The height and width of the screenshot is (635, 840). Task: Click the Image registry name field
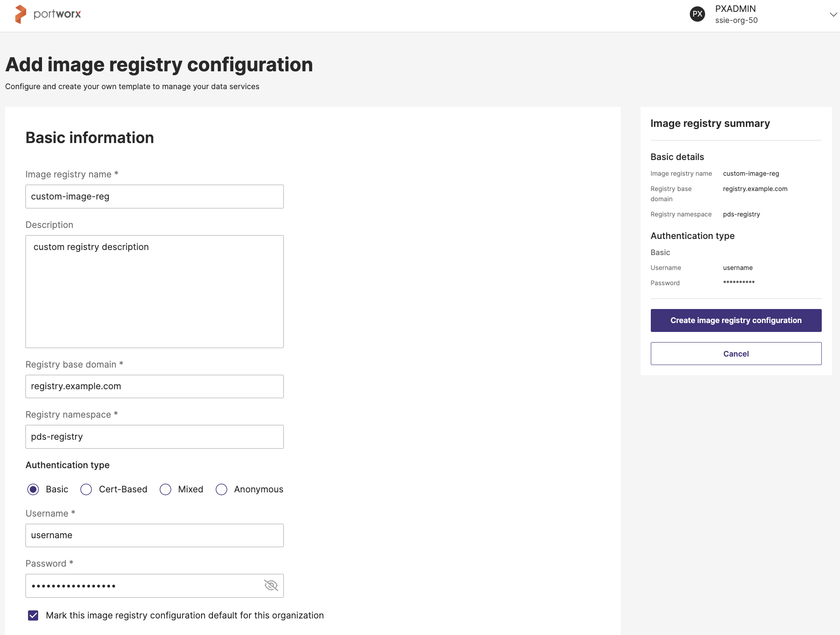coord(154,197)
